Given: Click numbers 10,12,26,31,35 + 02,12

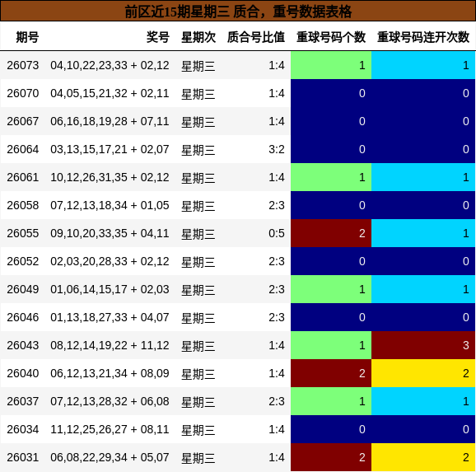Looking at the screenshot, I should (110, 177).
